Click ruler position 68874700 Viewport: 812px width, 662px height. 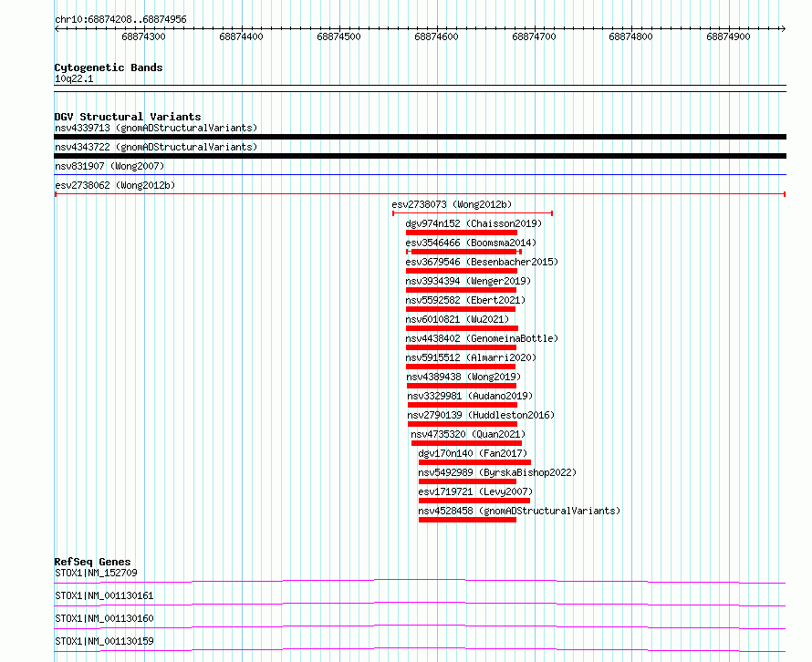click(534, 36)
